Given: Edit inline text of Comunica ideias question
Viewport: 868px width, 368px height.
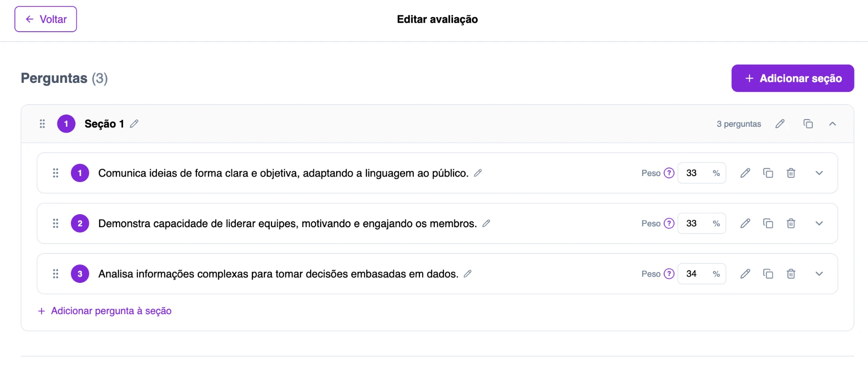Looking at the screenshot, I should coord(478,173).
